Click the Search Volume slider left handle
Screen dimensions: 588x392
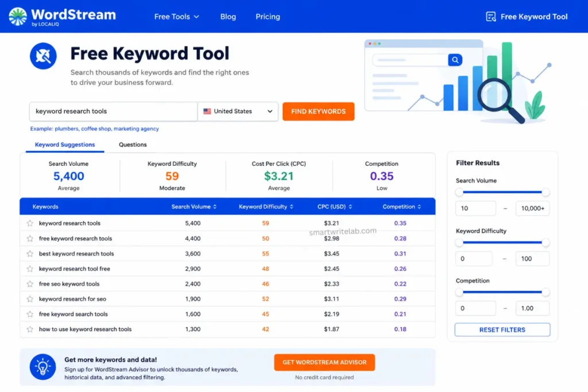click(459, 192)
